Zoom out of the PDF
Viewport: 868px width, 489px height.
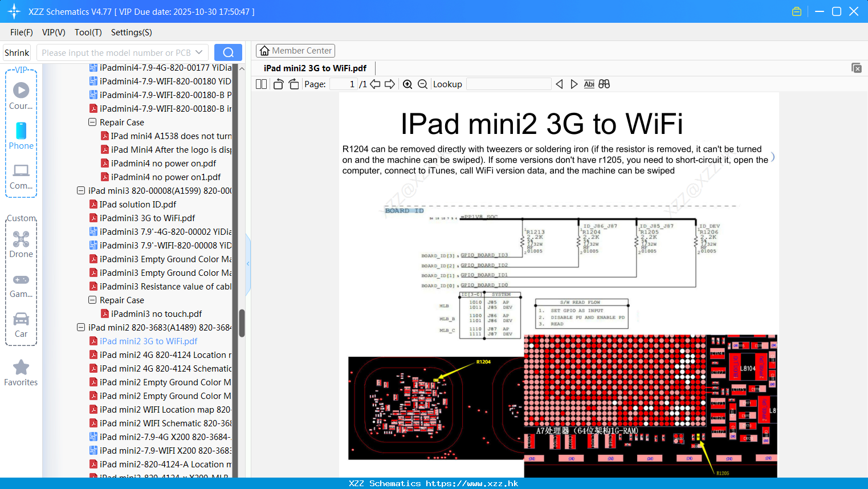[422, 84]
